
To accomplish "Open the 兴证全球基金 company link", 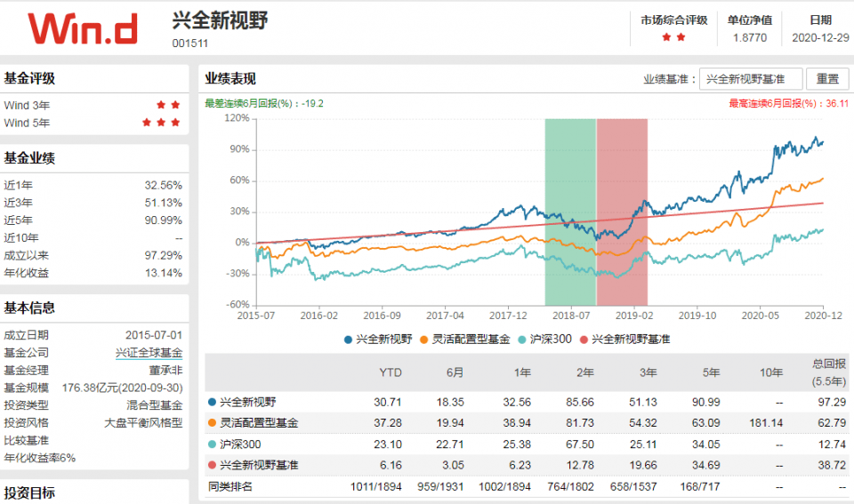I will click(x=149, y=353).
